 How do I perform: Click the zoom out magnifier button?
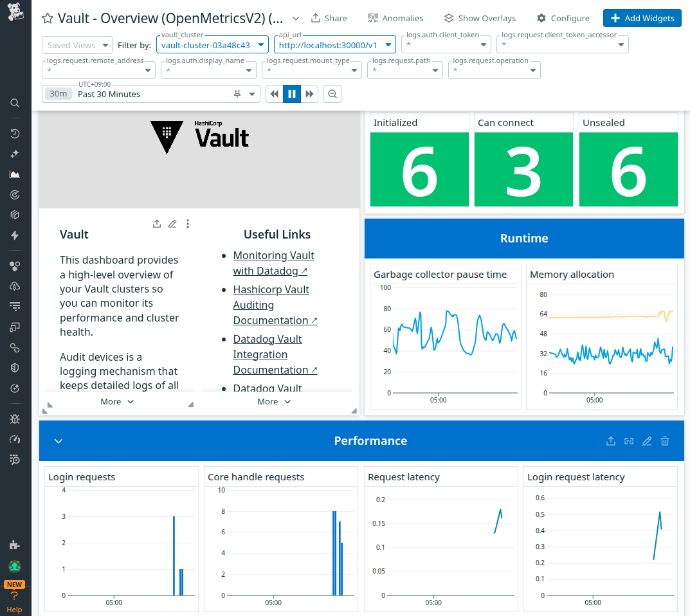(332, 94)
